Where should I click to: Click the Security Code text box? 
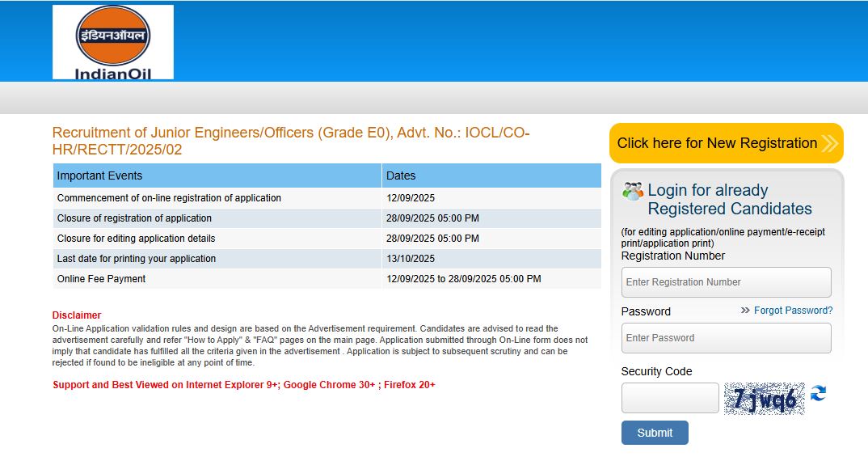[x=670, y=398]
